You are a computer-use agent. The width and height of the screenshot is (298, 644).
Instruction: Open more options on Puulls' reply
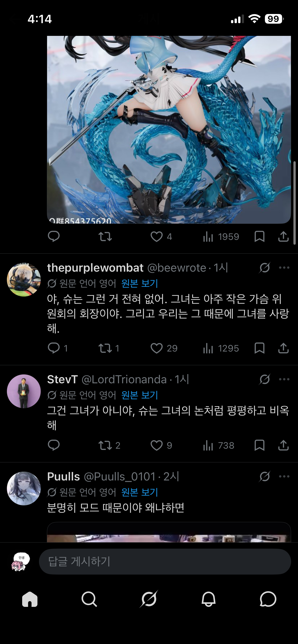coord(284,476)
